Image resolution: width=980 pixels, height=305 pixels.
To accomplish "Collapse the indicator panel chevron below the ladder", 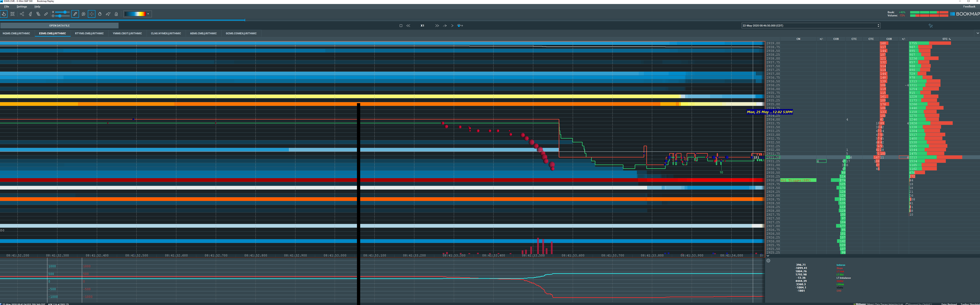I will point(768,256).
